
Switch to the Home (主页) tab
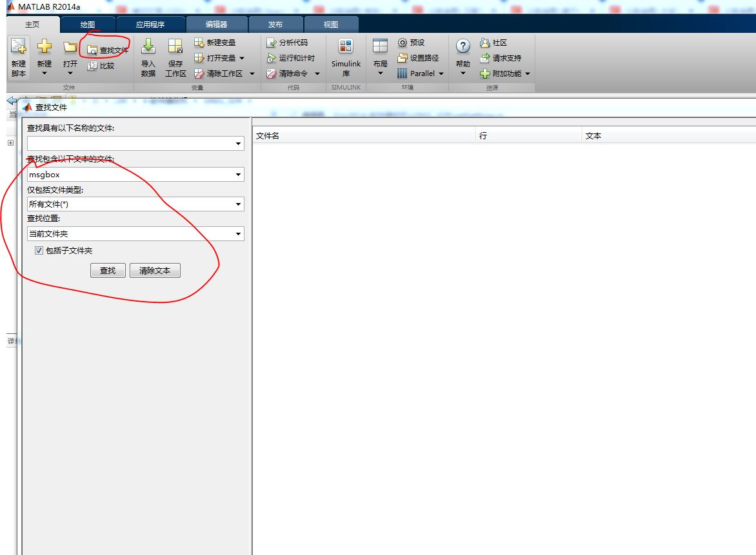[32, 24]
